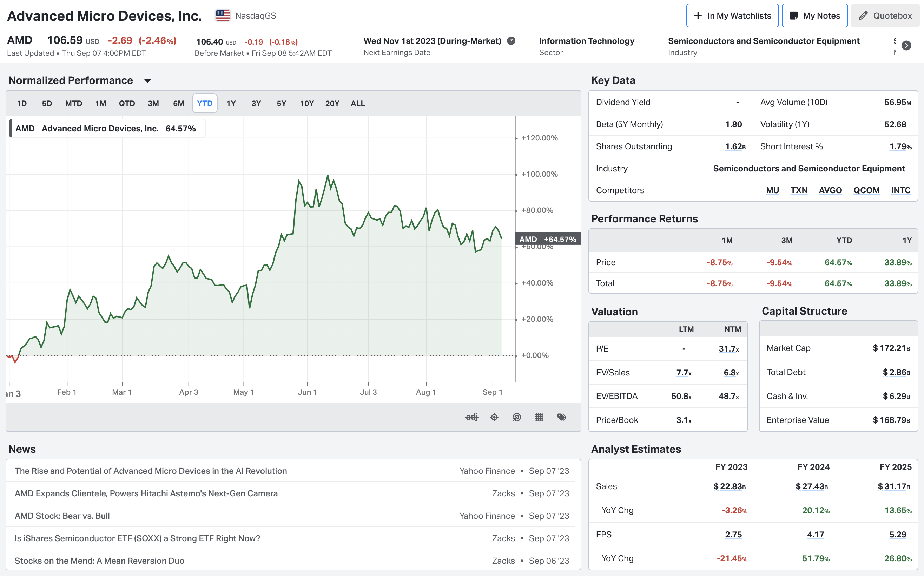Click the Total Debt value $2.86B
This screenshot has width=924, height=576.
coord(896,372)
